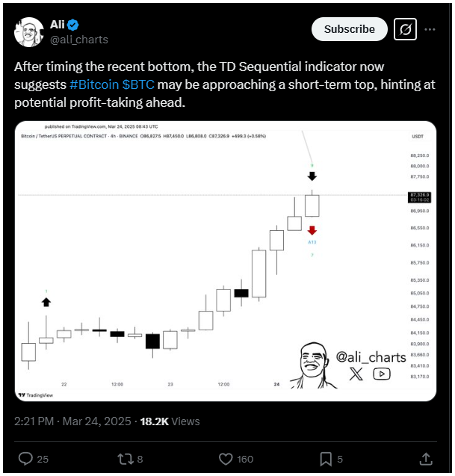Screen dimensions: 455x476
Task: Click the TradingView logo on chart
Action: [36, 395]
